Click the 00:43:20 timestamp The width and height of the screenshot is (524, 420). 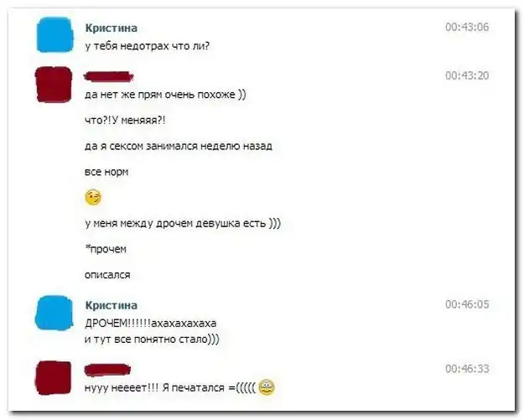click(x=467, y=75)
